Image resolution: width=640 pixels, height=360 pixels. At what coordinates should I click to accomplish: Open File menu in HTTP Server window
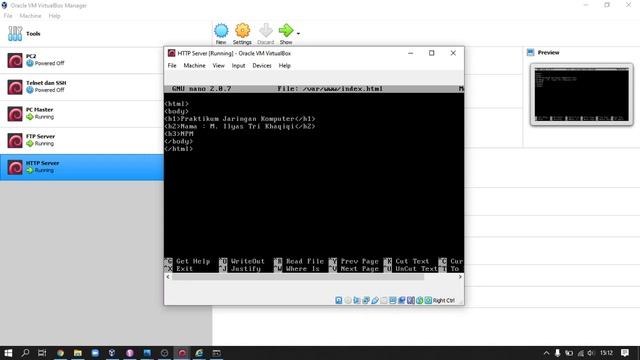pos(172,65)
